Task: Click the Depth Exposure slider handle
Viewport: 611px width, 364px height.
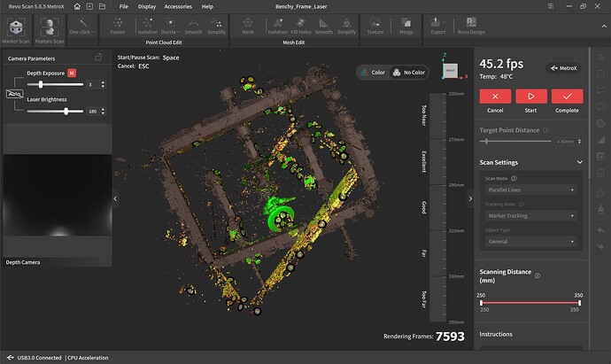Action: click(x=41, y=84)
